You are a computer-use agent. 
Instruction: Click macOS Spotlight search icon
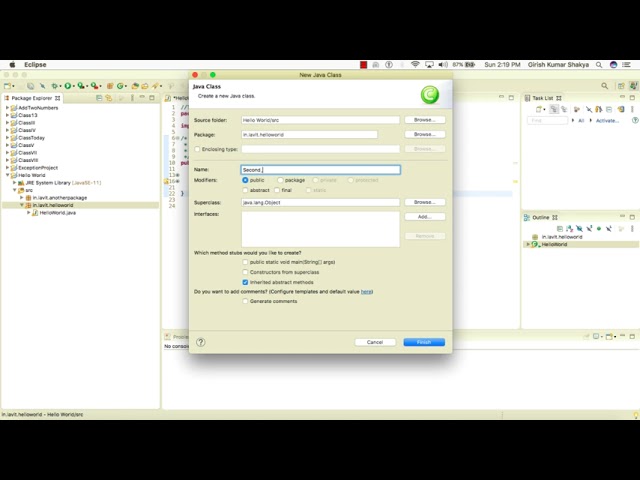click(599, 65)
